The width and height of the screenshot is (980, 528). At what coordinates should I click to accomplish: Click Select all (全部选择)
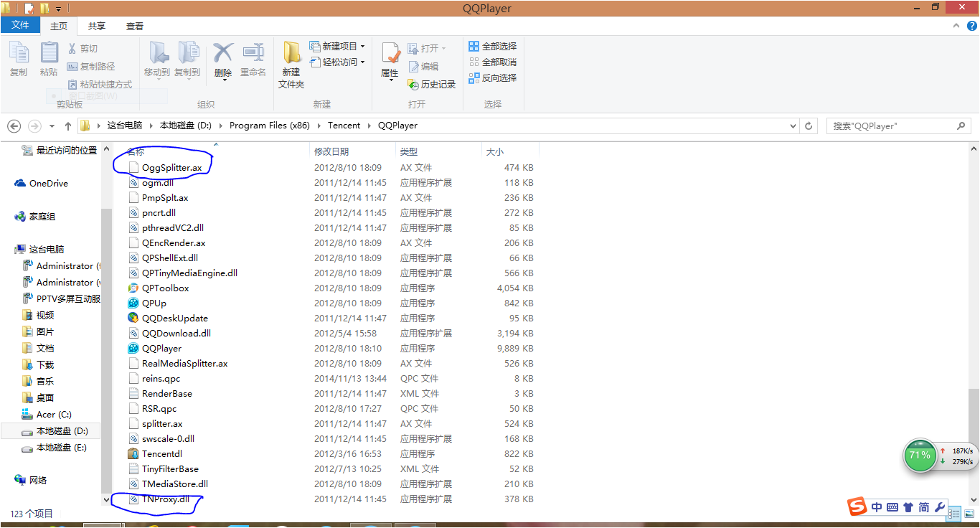click(x=492, y=46)
